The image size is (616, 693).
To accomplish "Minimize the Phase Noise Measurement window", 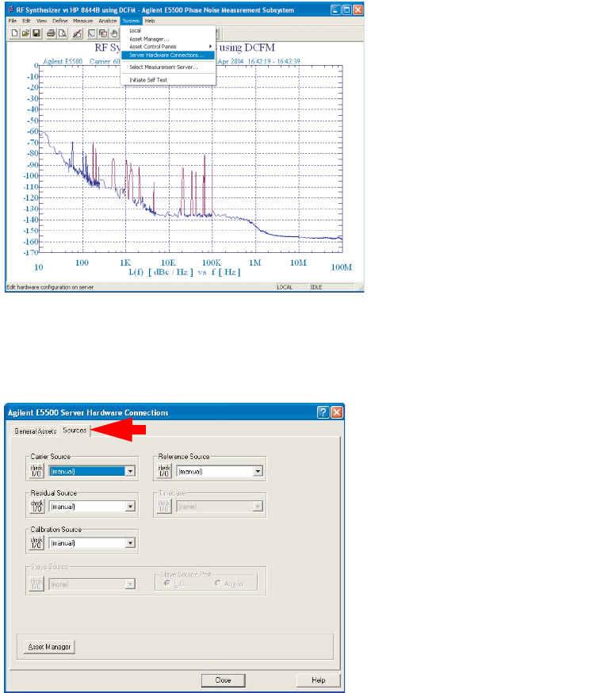I will (336, 10).
